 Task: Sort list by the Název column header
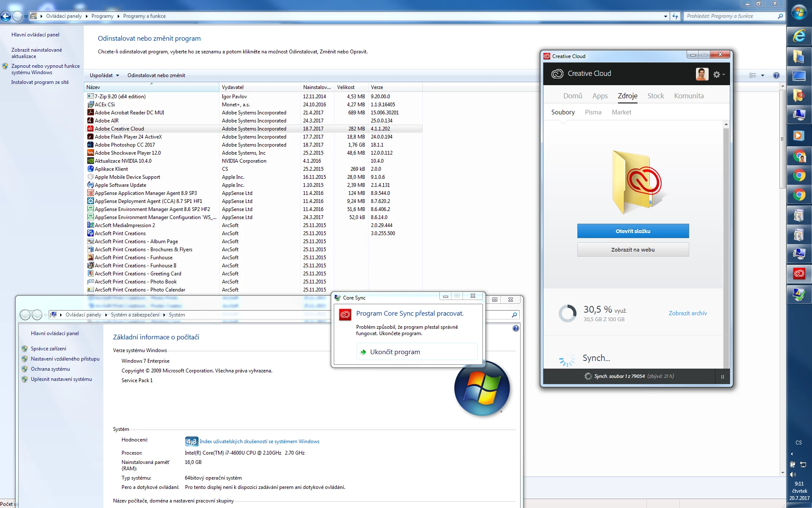point(151,87)
